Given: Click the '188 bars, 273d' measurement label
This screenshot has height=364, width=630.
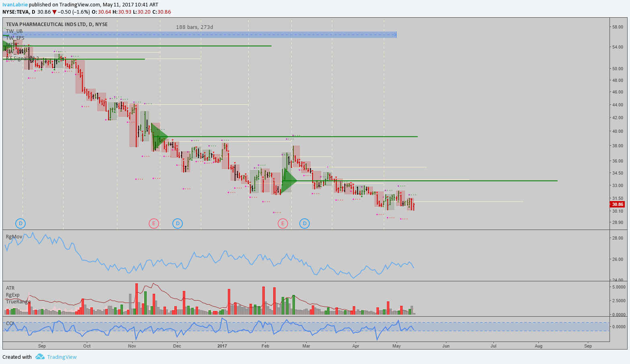Looking at the screenshot, I should pos(194,27).
